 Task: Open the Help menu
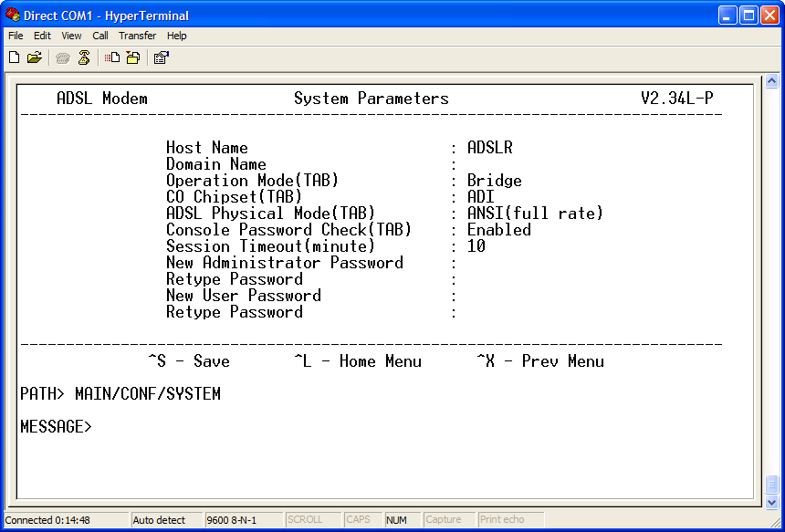click(176, 36)
